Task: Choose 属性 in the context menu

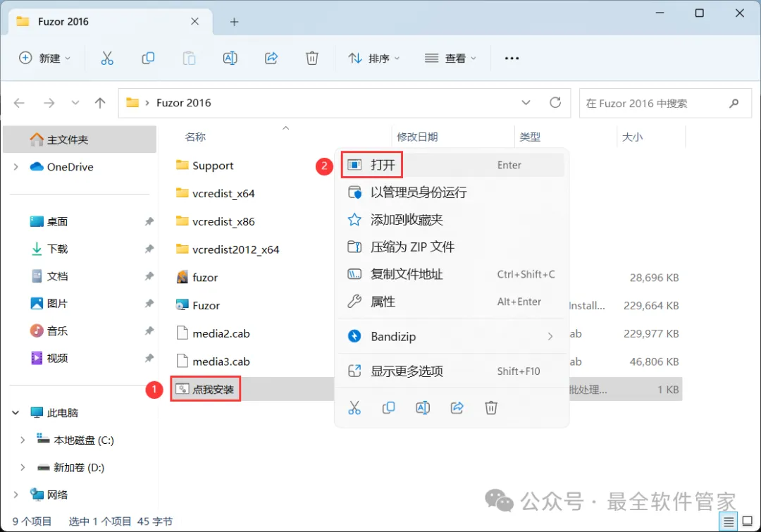Action: tap(451, 302)
